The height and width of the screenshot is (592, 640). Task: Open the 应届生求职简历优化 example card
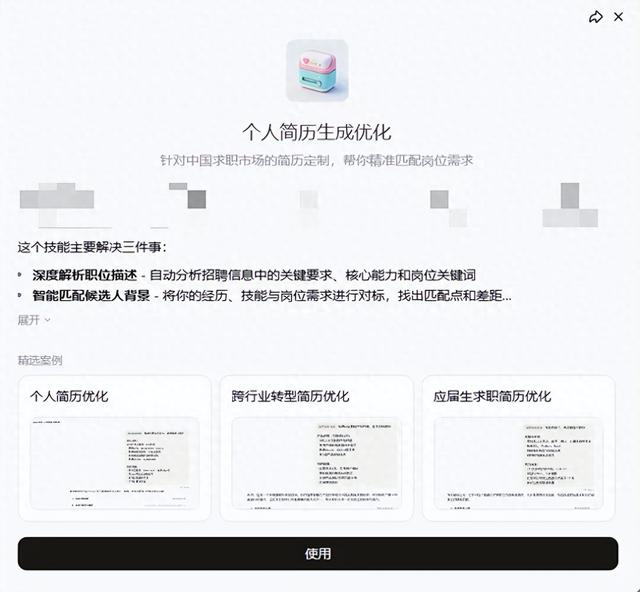coord(518,448)
